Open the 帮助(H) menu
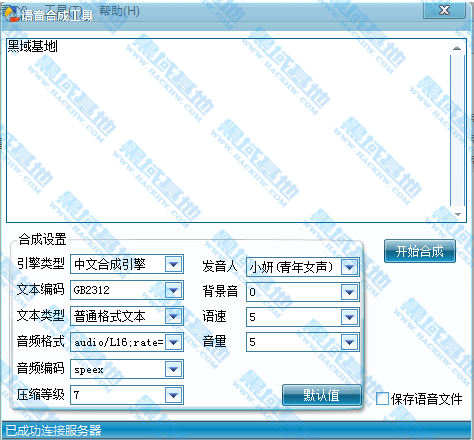The width and height of the screenshot is (474, 440). click(119, 11)
